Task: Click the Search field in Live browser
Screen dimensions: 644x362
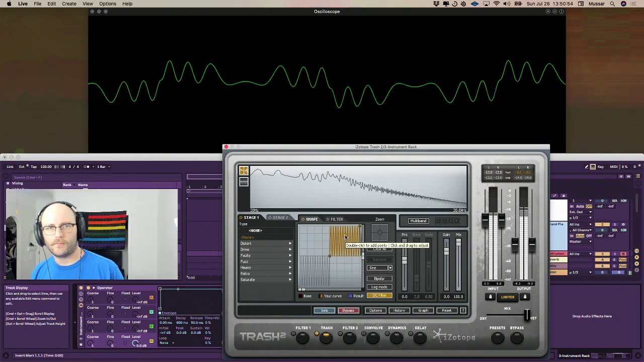Action: [x=96, y=177]
